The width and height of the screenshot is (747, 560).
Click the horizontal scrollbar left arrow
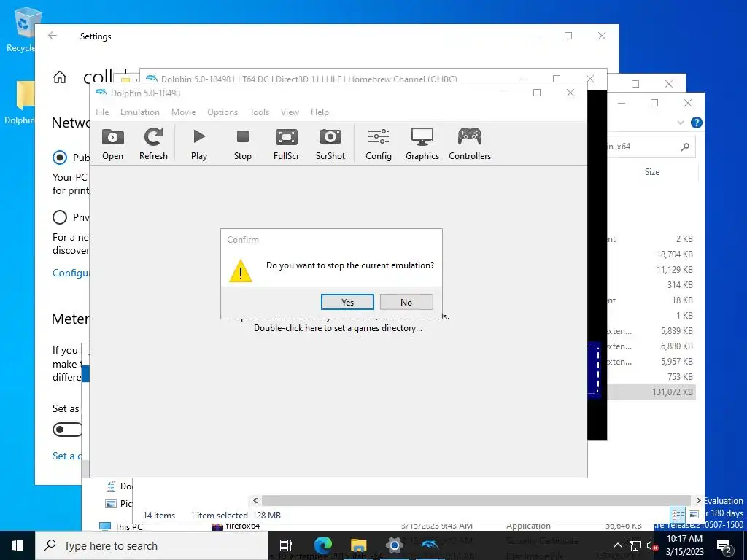[255, 500]
